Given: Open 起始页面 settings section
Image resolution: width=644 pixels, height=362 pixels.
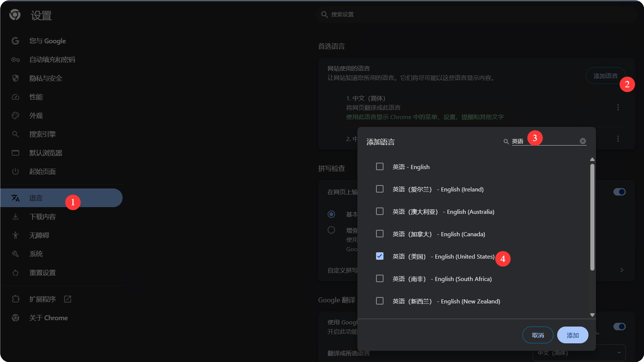Looking at the screenshot, I should point(61,171).
